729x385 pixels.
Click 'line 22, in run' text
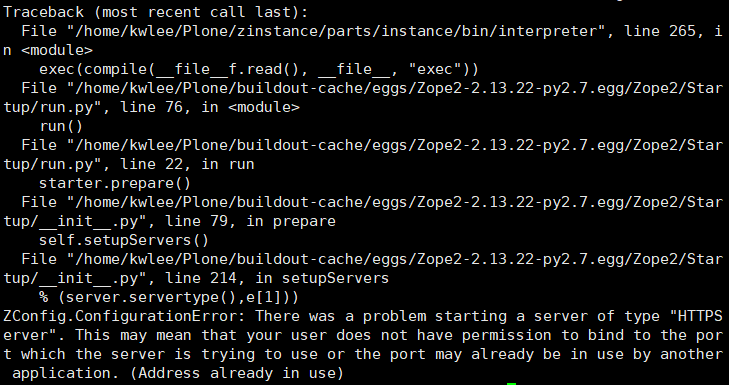tap(187, 164)
